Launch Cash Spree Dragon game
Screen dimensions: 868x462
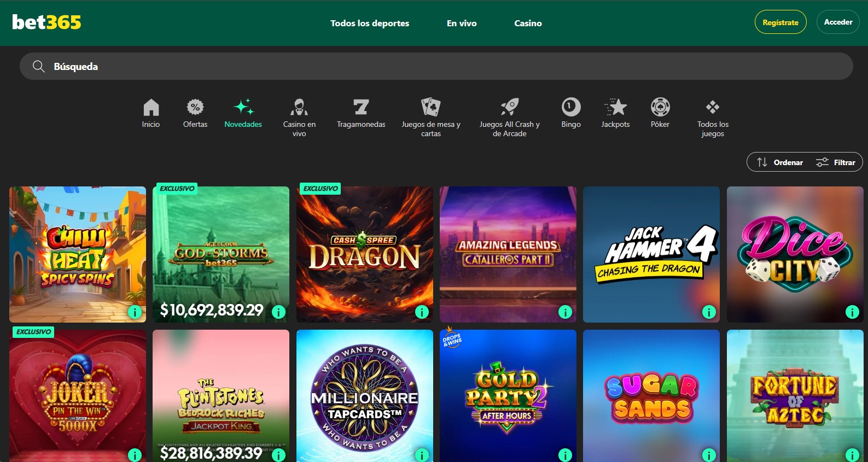point(365,254)
